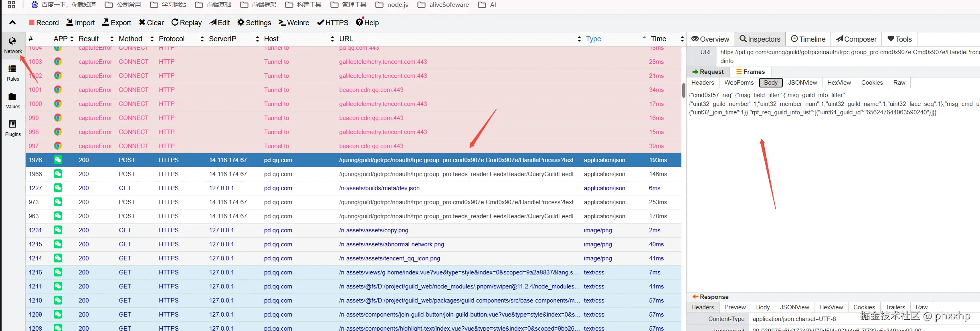980x331 pixels.
Task: Sort by the Method column header
Action: click(136, 39)
